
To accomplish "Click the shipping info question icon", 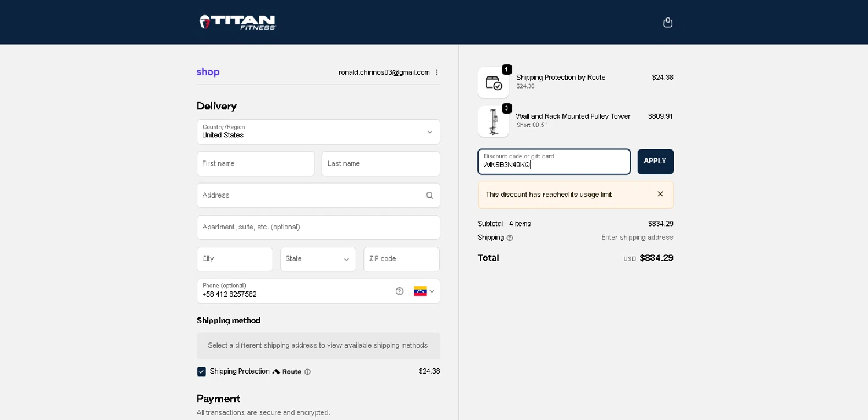I will 510,238.
